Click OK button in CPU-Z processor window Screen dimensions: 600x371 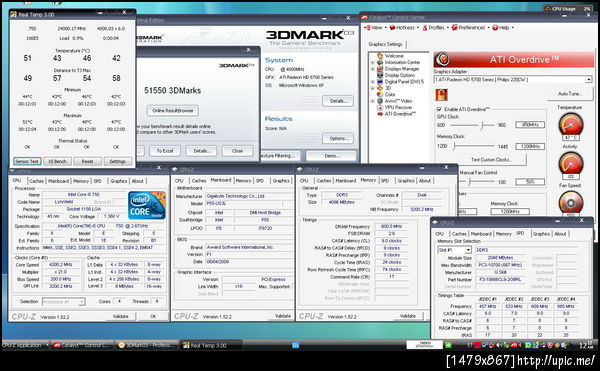point(153,316)
